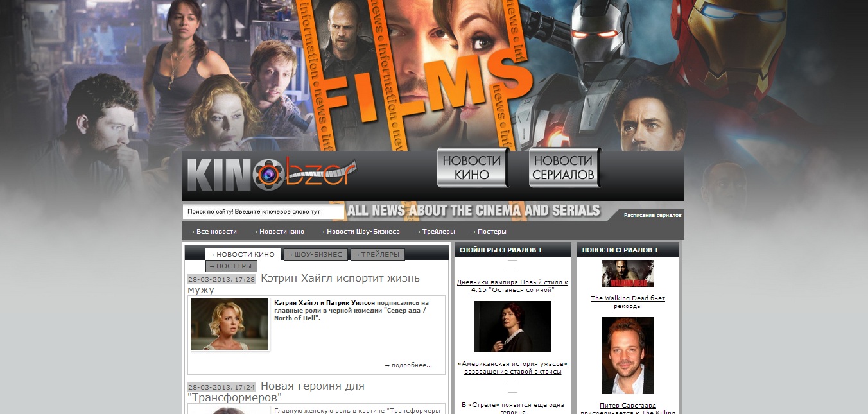The width and height of the screenshot is (868, 414).
Task: Open the headline Новая героиня для "Трансформеров"
Action: 276,392
